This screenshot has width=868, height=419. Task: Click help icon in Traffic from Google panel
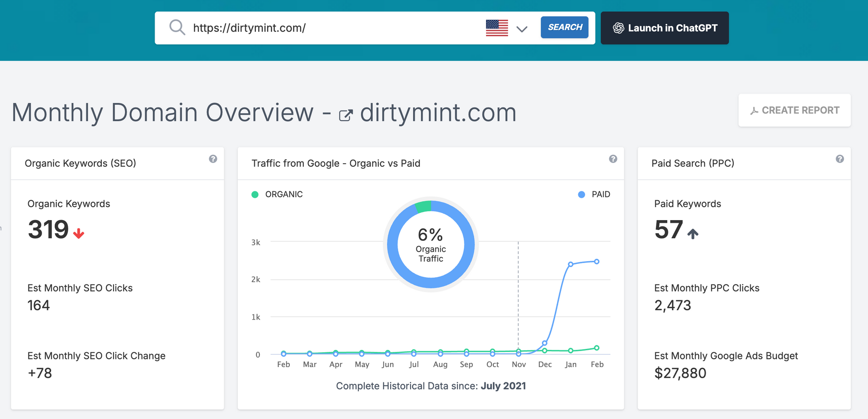coord(613,159)
